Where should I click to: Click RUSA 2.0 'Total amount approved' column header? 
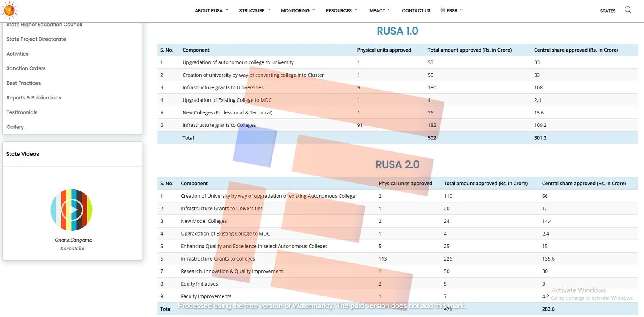pyautogui.click(x=485, y=183)
